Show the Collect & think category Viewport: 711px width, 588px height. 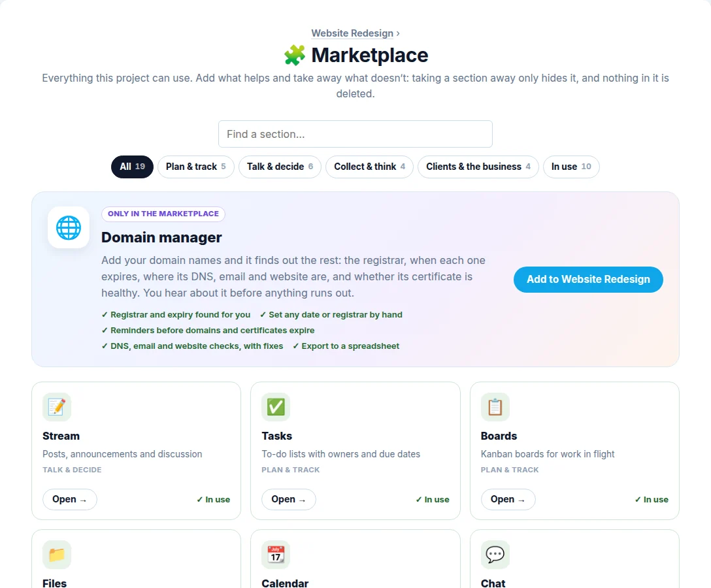click(370, 167)
